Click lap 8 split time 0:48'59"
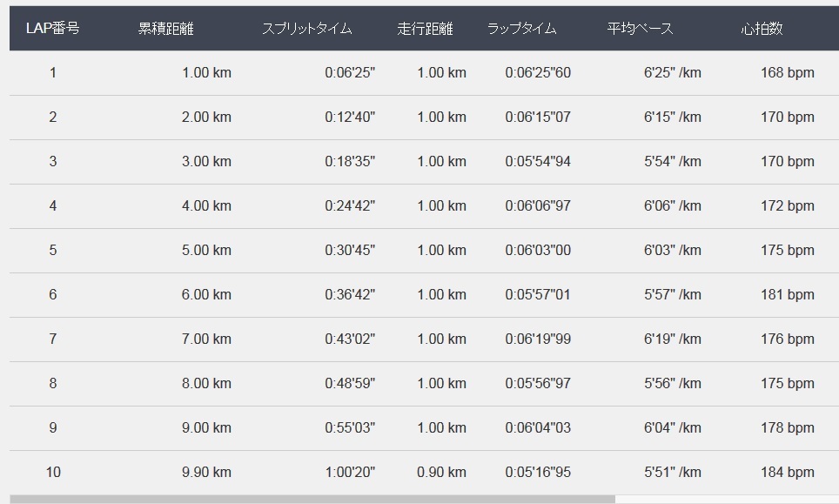Viewport: 839px width, 504px height. 350,383
